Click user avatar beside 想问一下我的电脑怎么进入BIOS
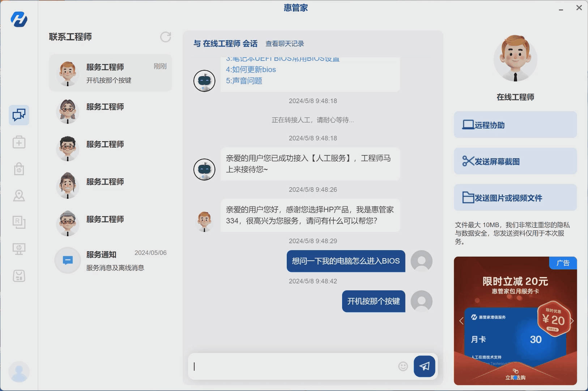The height and width of the screenshot is (391, 588). [x=422, y=261]
